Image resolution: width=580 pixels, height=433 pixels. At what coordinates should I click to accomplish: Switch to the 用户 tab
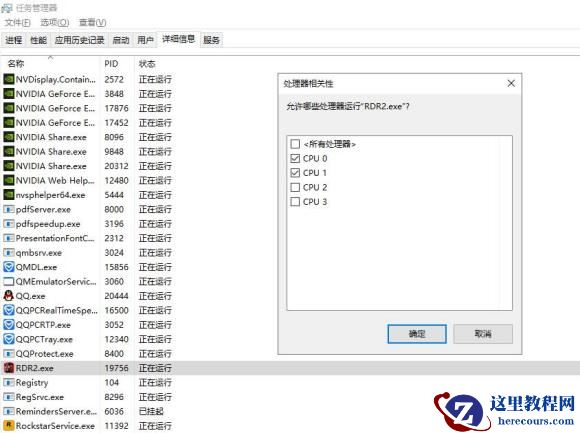tap(145, 40)
